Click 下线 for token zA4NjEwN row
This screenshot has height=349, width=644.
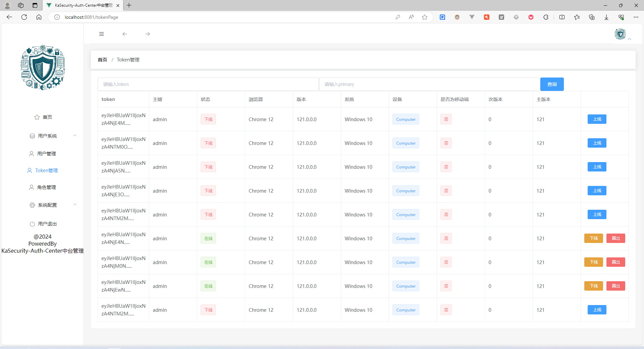[x=594, y=286]
